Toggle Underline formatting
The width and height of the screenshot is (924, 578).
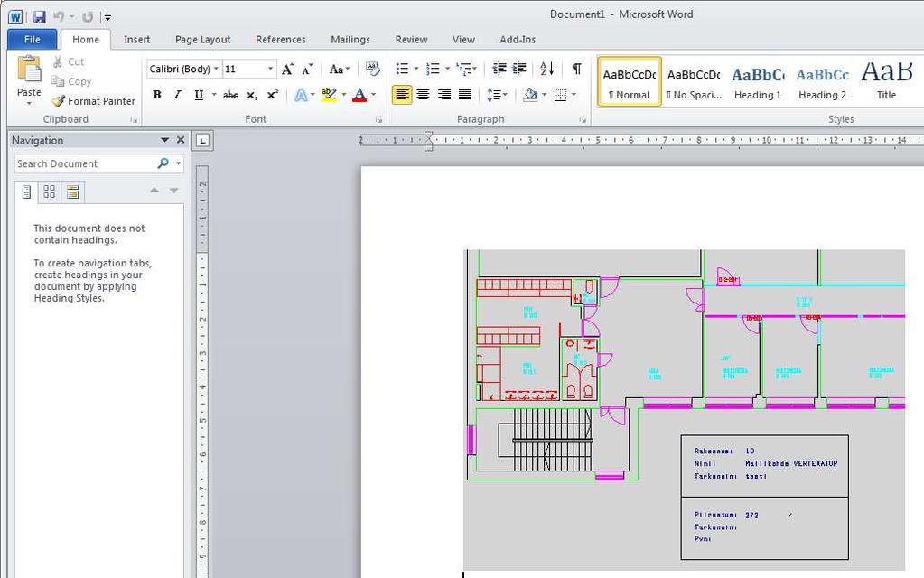pos(199,95)
